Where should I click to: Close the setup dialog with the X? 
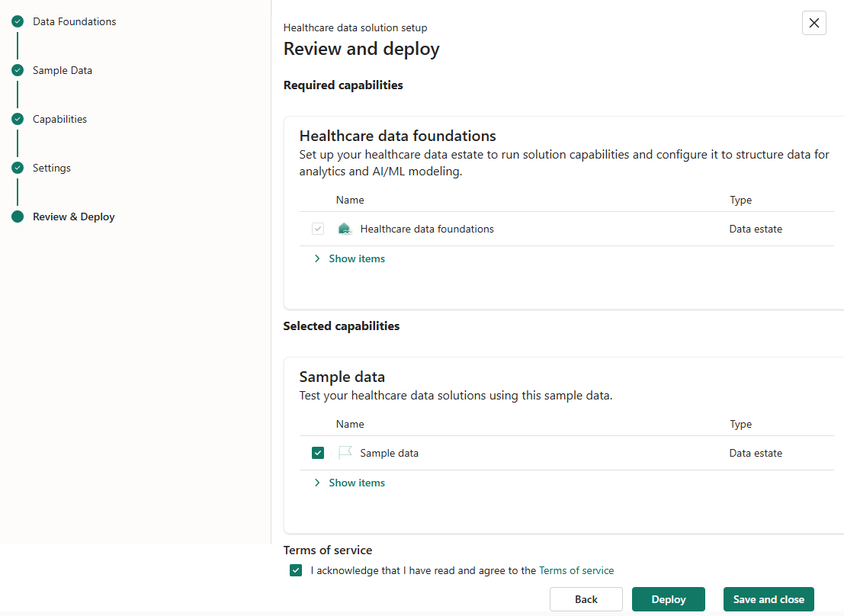click(x=814, y=23)
